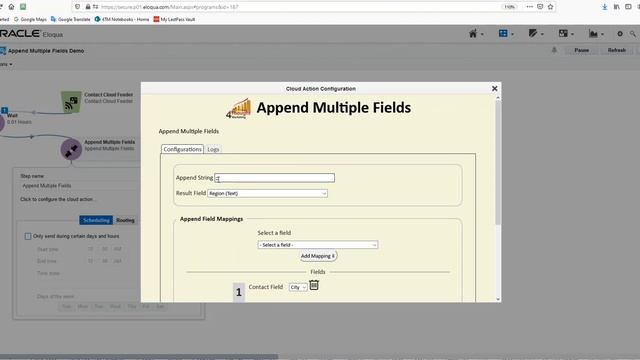
Task: Click the Append String input field
Action: point(275,178)
